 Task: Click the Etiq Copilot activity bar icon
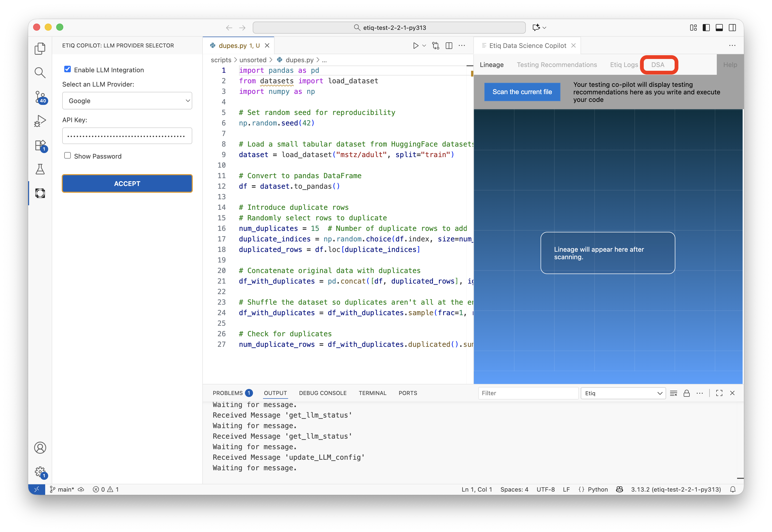click(40, 193)
